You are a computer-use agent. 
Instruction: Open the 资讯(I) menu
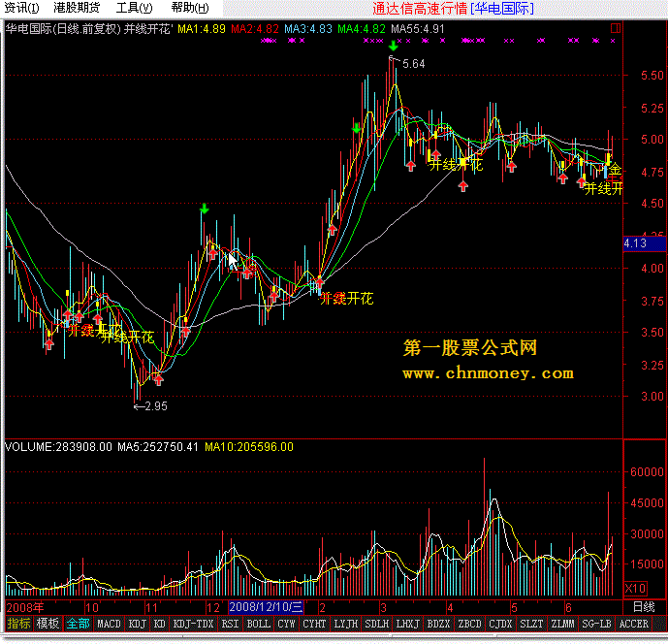coord(21,8)
